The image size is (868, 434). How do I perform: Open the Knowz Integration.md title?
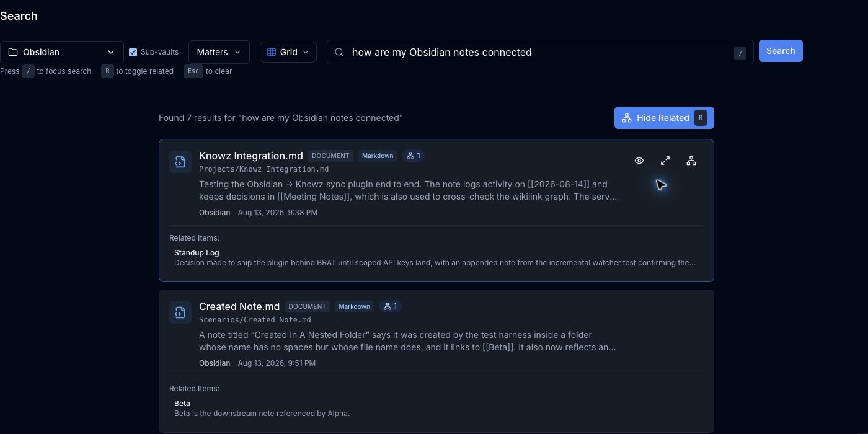(x=251, y=156)
